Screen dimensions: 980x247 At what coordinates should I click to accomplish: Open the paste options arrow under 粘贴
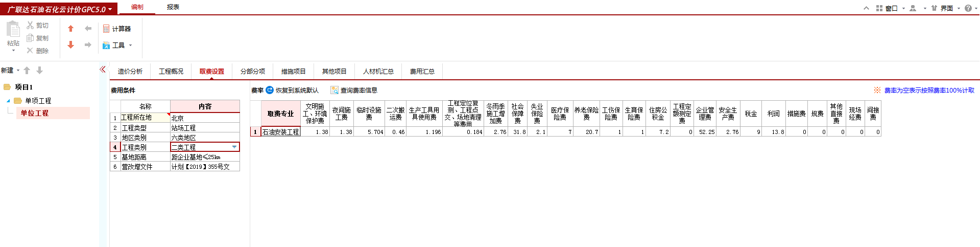tap(13, 51)
